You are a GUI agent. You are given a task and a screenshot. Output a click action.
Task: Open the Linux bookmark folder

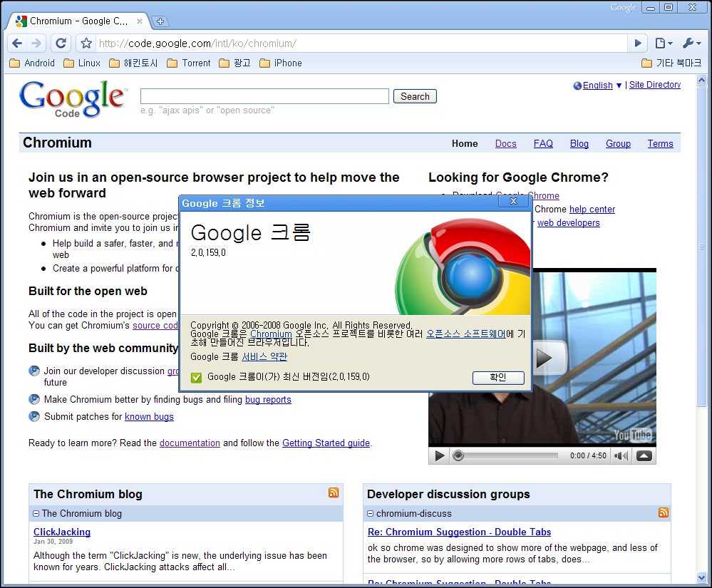tap(82, 63)
